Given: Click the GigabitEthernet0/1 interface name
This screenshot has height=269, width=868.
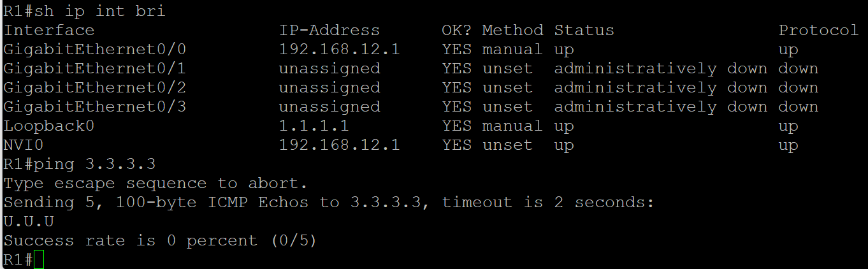Looking at the screenshot, I should (95, 69).
